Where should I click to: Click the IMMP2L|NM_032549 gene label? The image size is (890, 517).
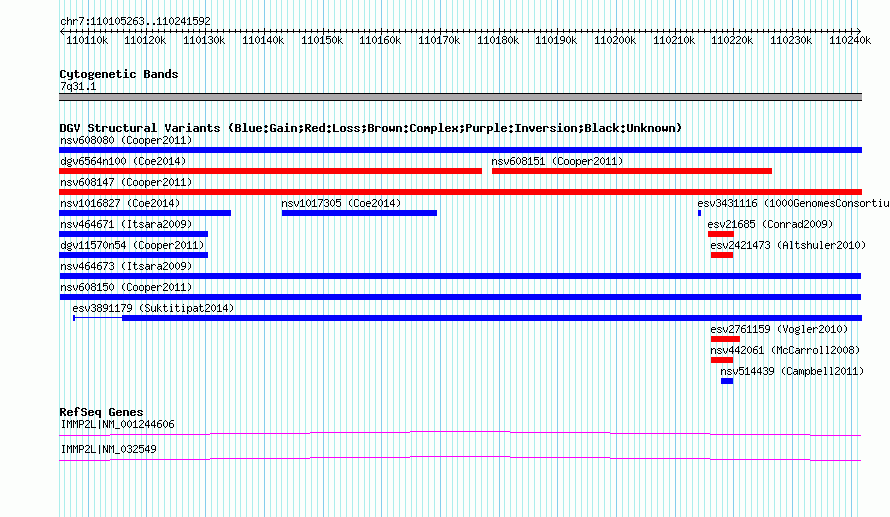tap(108, 449)
